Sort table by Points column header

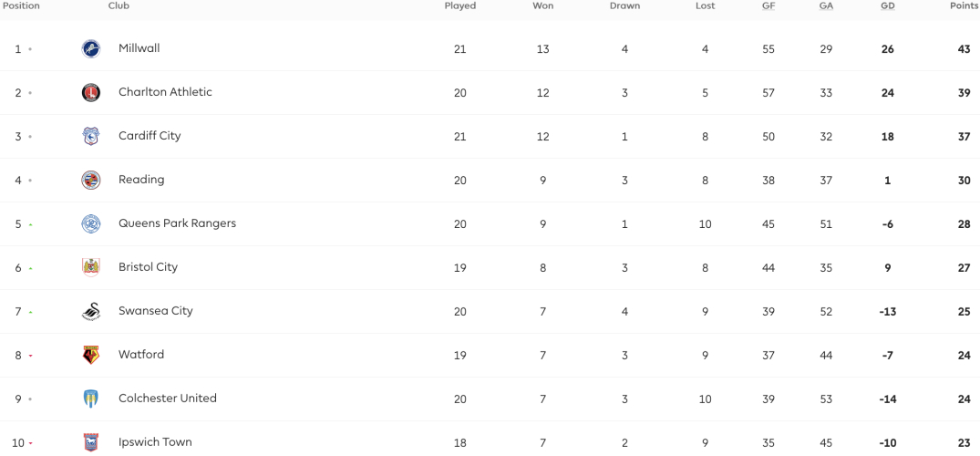(x=964, y=6)
